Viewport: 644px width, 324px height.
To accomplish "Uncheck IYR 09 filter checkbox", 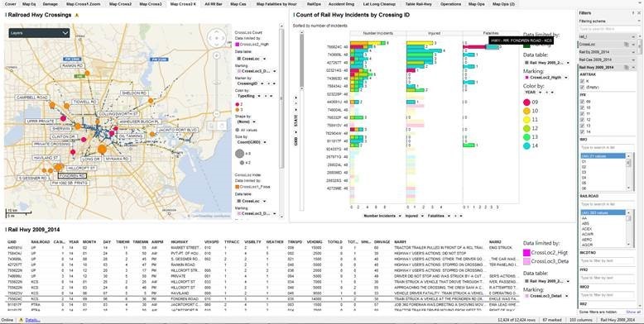I will tap(582, 102).
